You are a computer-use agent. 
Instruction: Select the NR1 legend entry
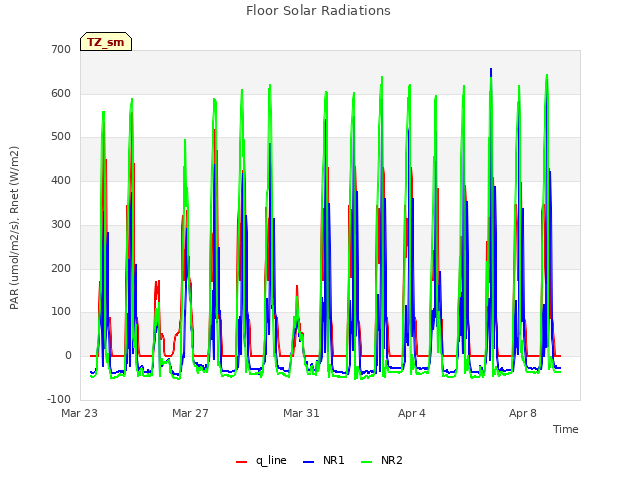tap(324, 460)
